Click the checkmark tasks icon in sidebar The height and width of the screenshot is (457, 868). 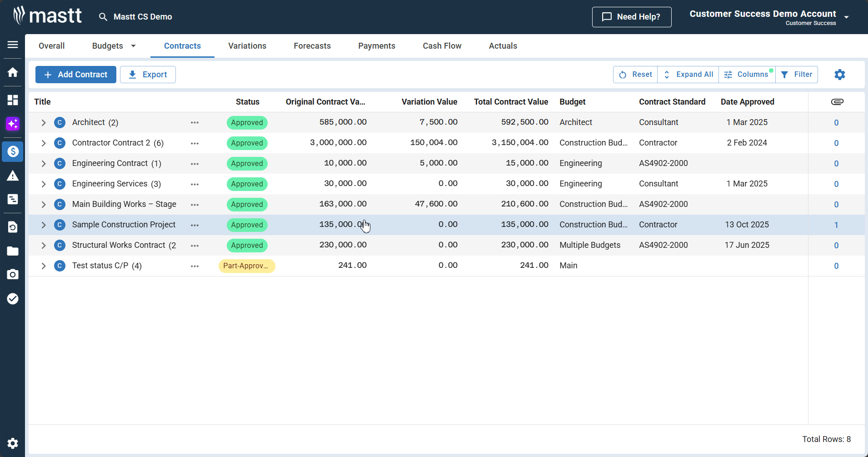click(13, 299)
